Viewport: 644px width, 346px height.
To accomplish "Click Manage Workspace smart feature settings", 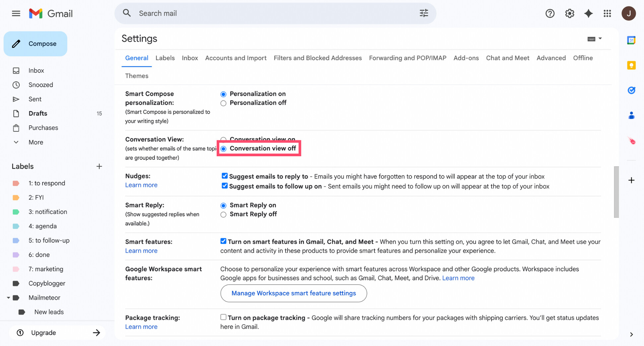I will pos(293,293).
